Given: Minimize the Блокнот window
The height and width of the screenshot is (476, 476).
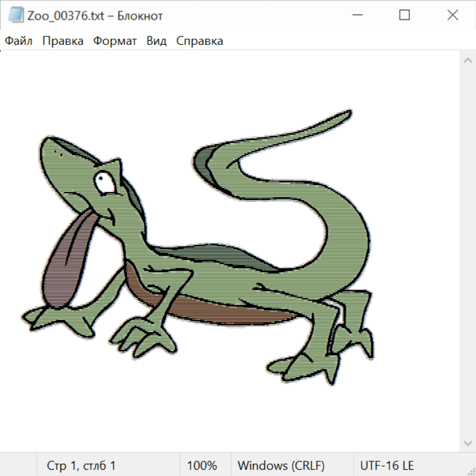Looking at the screenshot, I should [356, 15].
